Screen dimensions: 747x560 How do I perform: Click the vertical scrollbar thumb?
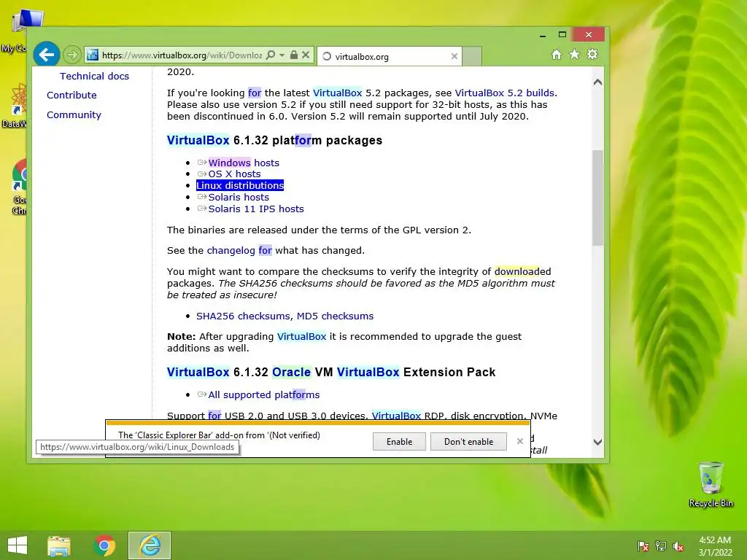[598, 198]
